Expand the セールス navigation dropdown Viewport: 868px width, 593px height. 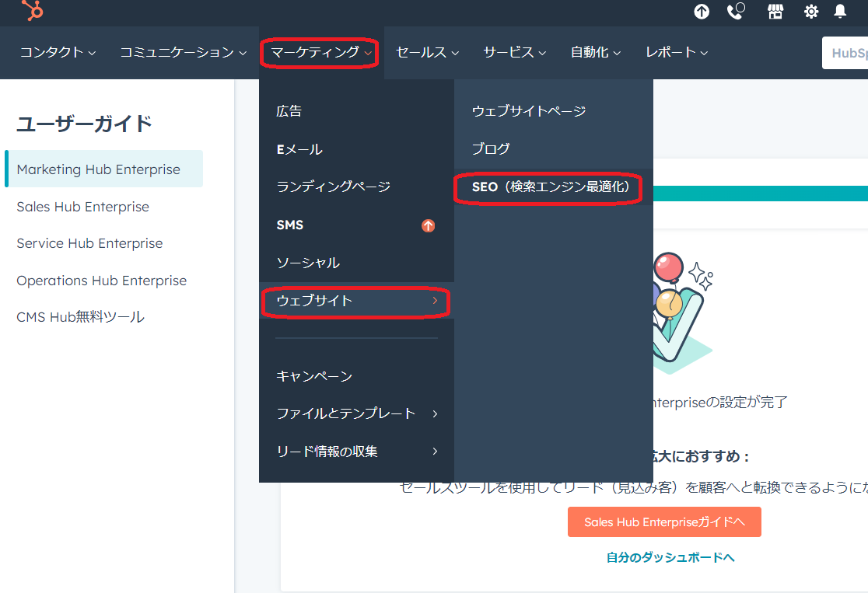427,53
